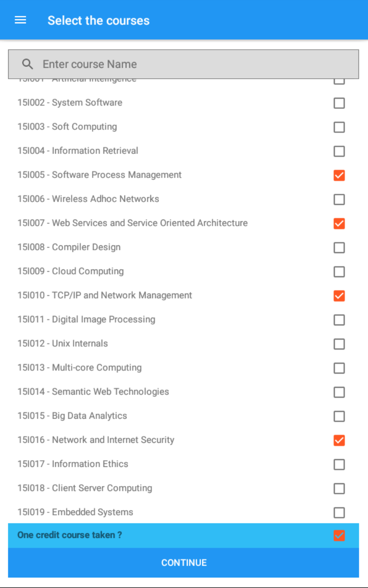Tick the Soft Computing checkbox
Viewport: 368px width, 588px height.
339,127
